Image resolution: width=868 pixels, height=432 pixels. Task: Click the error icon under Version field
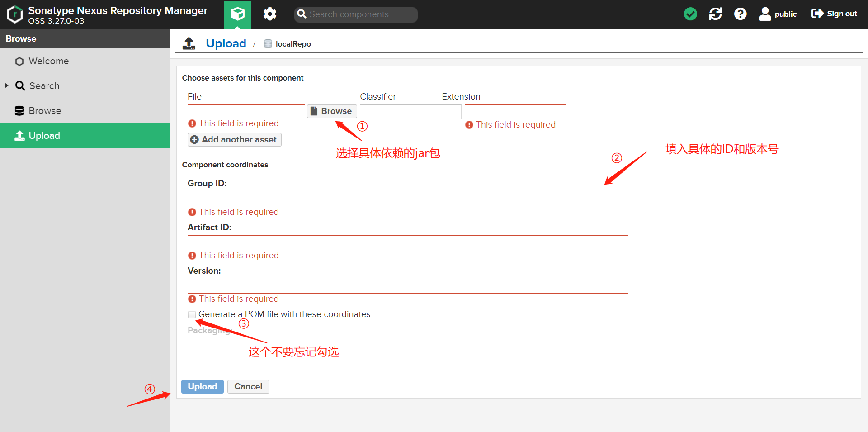click(x=192, y=299)
